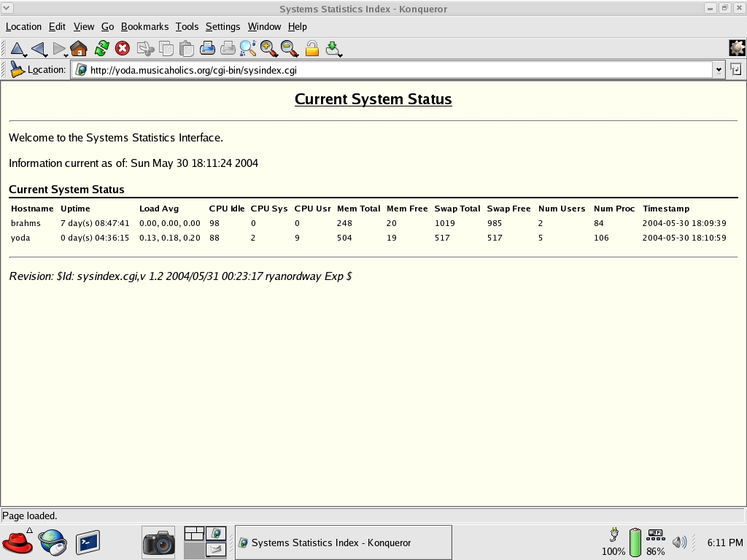747x560 pixels.
Task: Open the Red Hat main menu
Action: (18, 542)
